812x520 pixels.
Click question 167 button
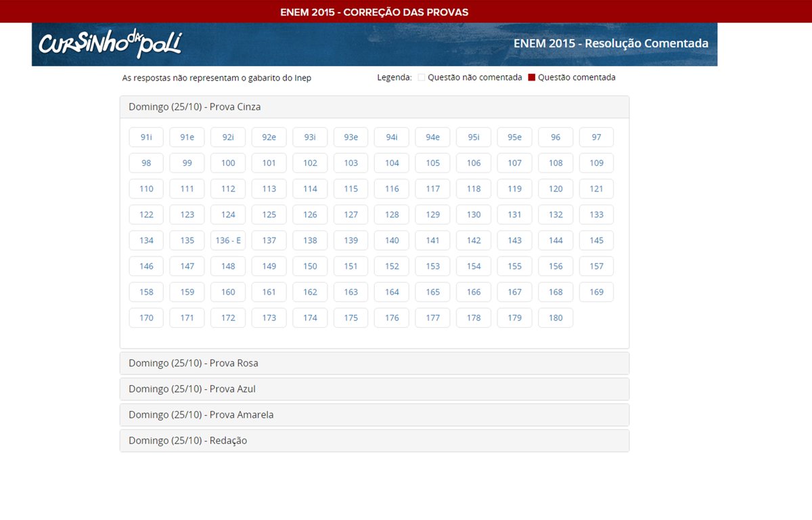515,292
